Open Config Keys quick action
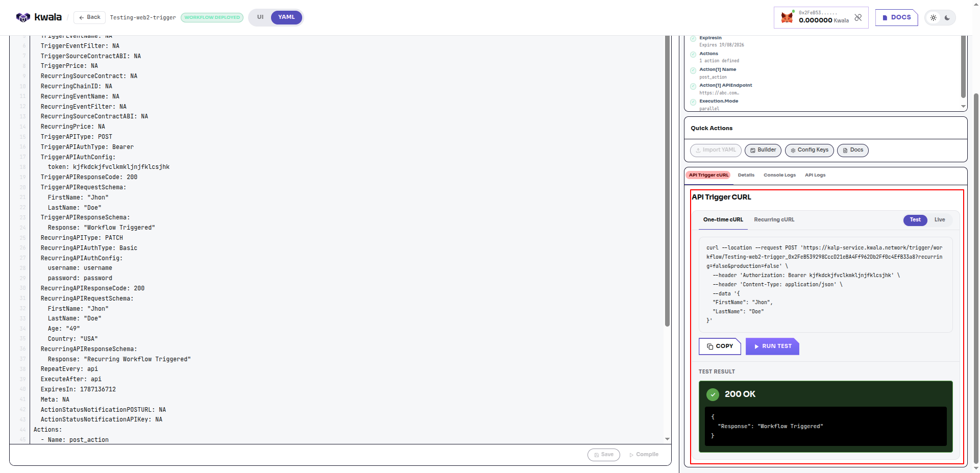 809,150
